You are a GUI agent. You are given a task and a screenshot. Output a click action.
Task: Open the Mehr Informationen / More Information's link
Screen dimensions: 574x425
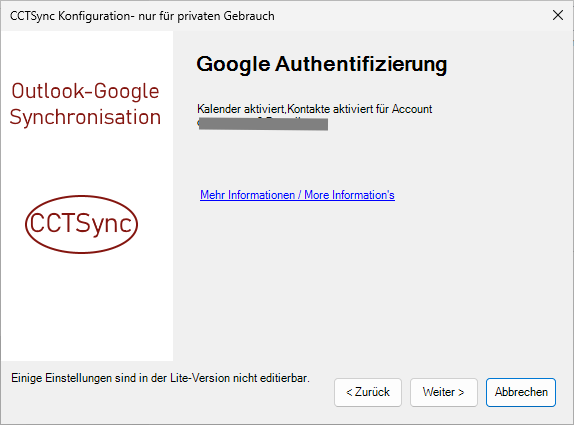[x=297, y=195]
